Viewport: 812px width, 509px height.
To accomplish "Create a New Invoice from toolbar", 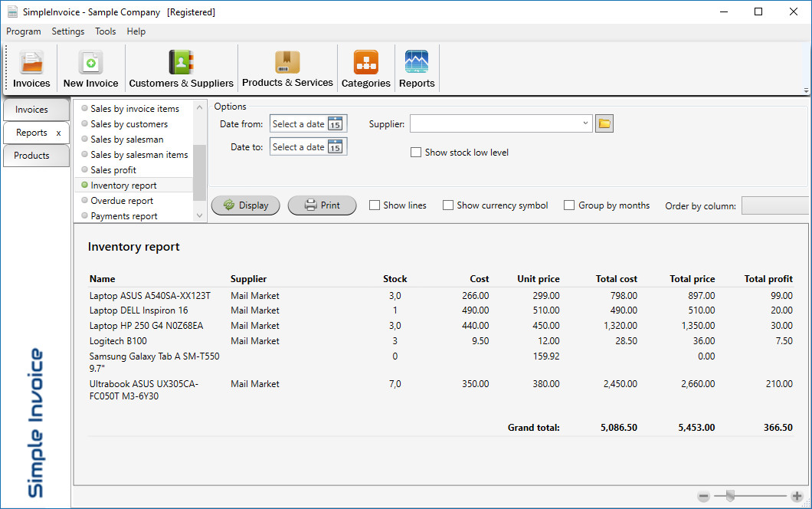I will click(90, 69).
